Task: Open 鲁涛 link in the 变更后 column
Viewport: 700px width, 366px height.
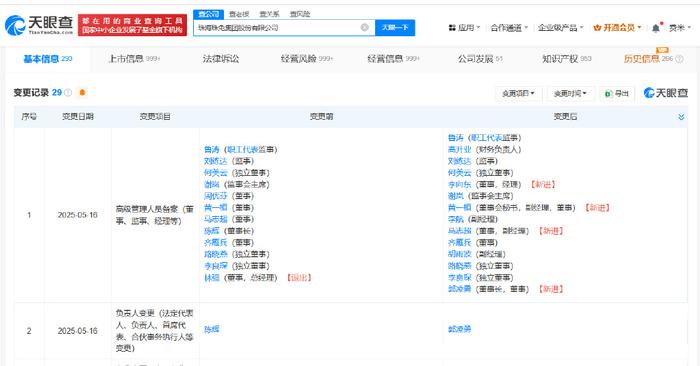Action: (x=456, y=138)
